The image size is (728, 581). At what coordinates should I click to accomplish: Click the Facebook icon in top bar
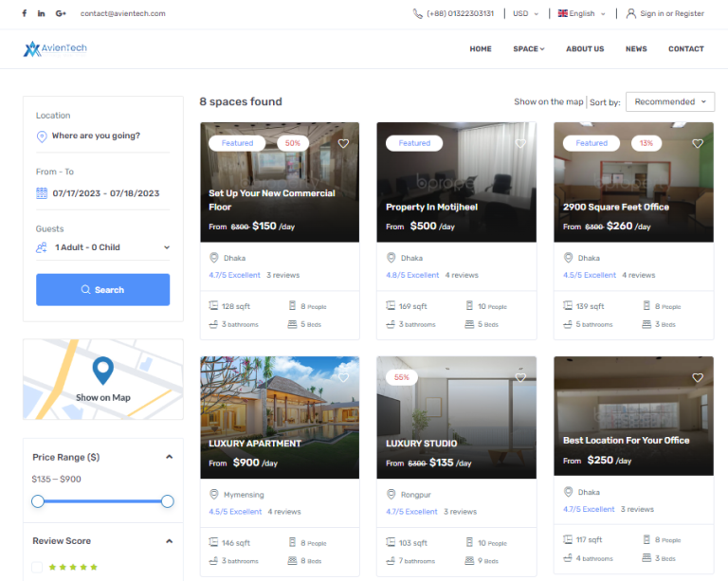click(24, 13)
